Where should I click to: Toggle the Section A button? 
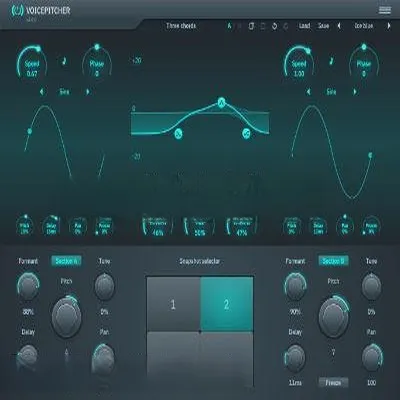66,261
